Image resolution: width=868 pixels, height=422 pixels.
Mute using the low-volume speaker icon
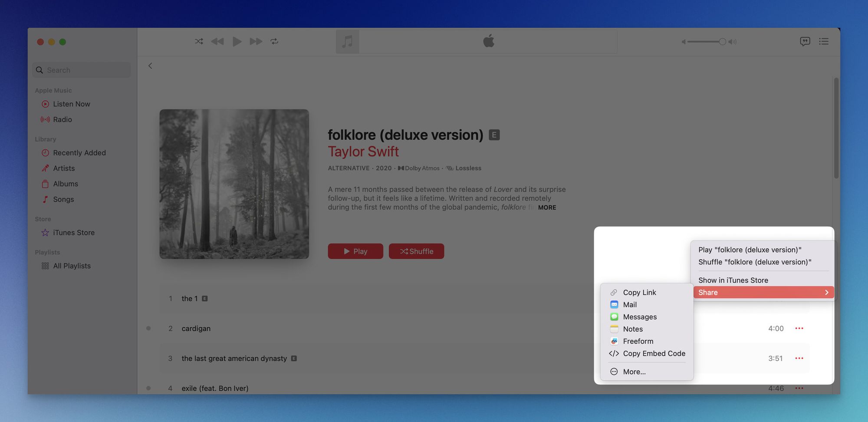click(x=684, y=42)
